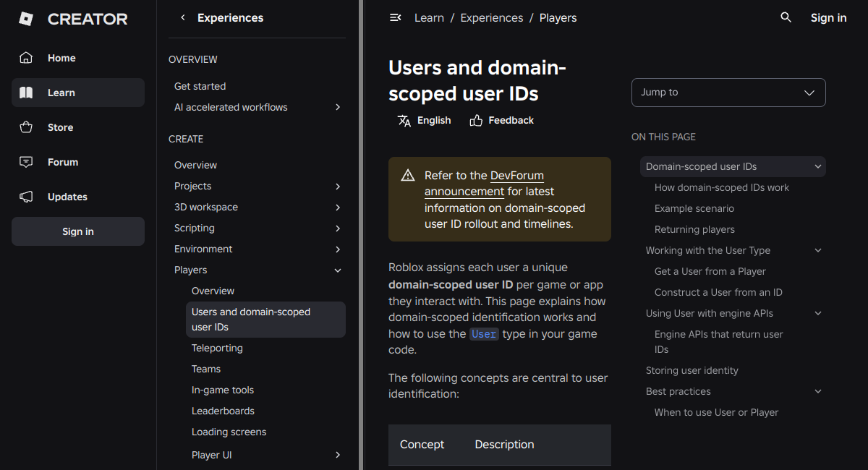This screenshot has width=868, height=470.
Task: Collapse Domain-scoped user IDs chevron
Action: pos(818,166)
